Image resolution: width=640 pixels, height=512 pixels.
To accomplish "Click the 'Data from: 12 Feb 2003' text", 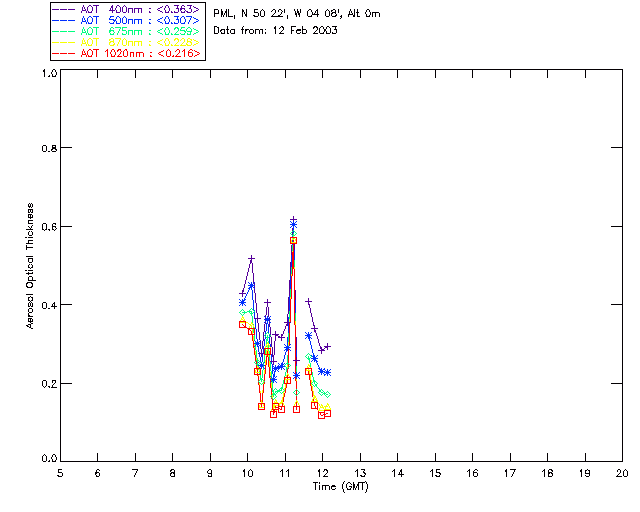I will click(x=276, y=30).
